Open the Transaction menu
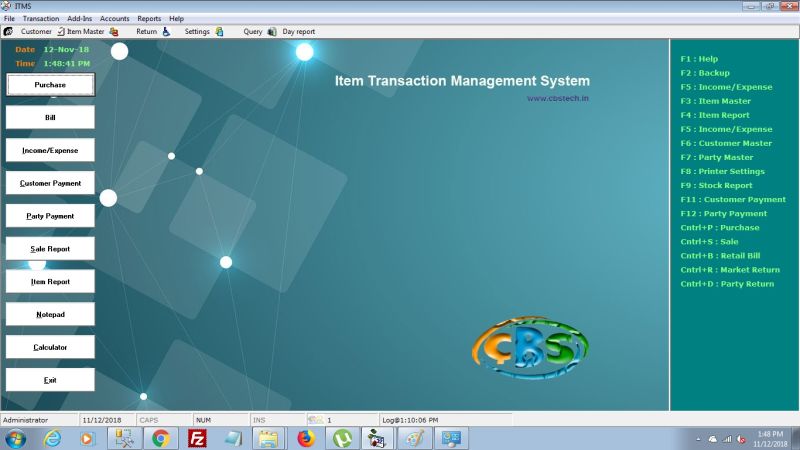Viewport: 800px width, 450px height. (41, 18)
